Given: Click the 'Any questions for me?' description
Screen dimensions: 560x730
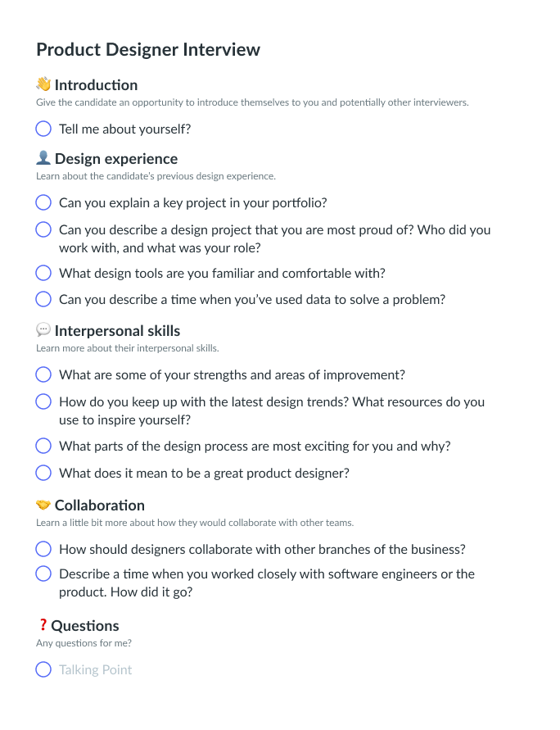Looking at the screenshot, I should pos(84,643).
